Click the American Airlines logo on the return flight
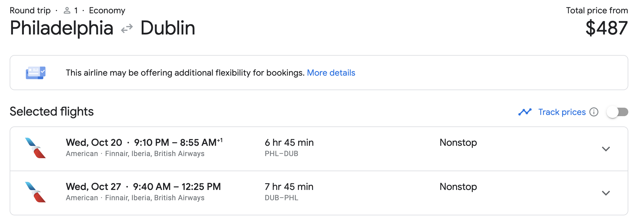Image resolution: width=644 pixels, height=222 pixels. [x=34, y=193]
